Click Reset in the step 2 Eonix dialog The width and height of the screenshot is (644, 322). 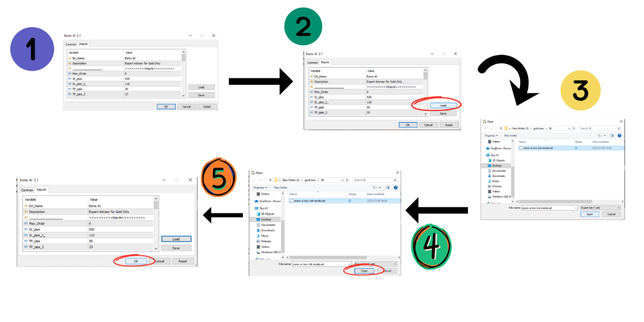449,125
